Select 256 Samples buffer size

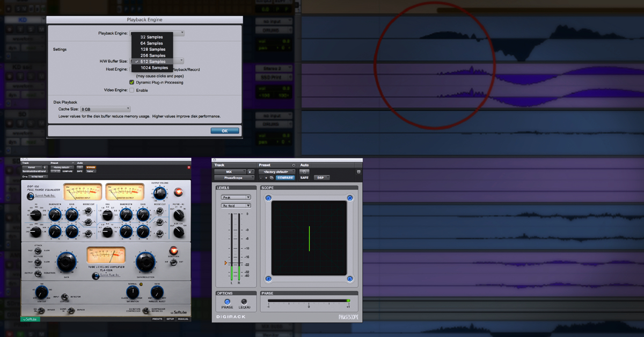point(152,55)
